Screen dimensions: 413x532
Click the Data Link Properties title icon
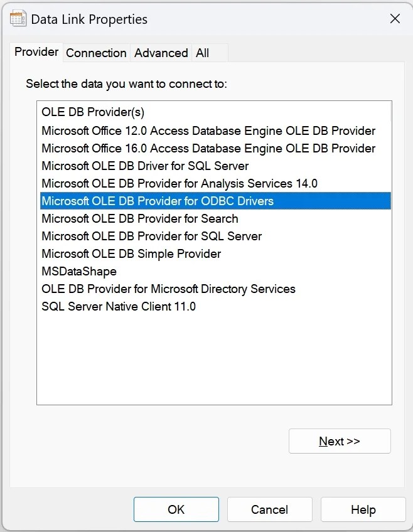pos(18,19)
